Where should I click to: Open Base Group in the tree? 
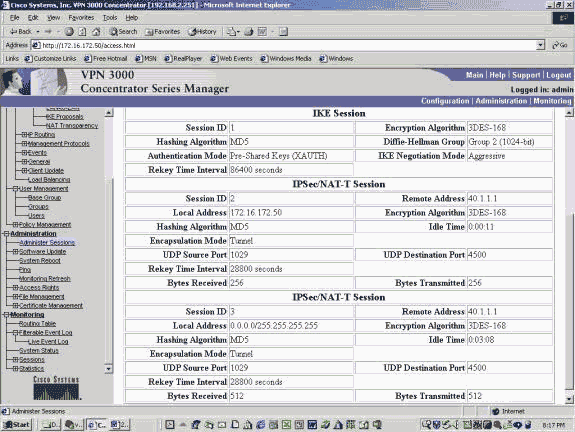tap(44, 197)
